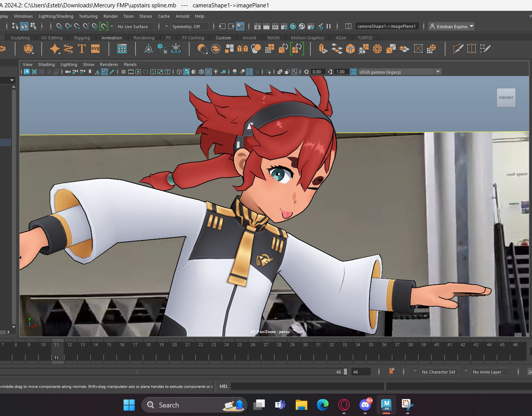Open Render Settings clapperboard gear icon

pos(284,26)
